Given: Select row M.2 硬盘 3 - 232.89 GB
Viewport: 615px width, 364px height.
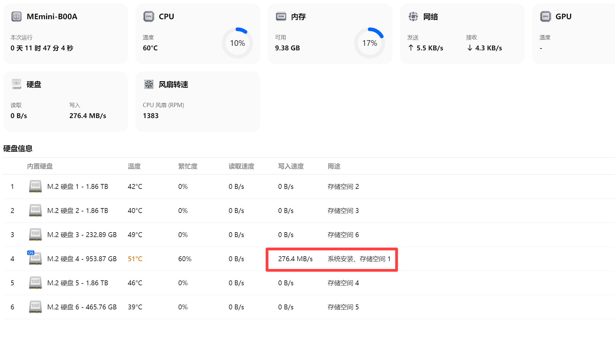Looking at the screenshot, I should tap(82, 235).
